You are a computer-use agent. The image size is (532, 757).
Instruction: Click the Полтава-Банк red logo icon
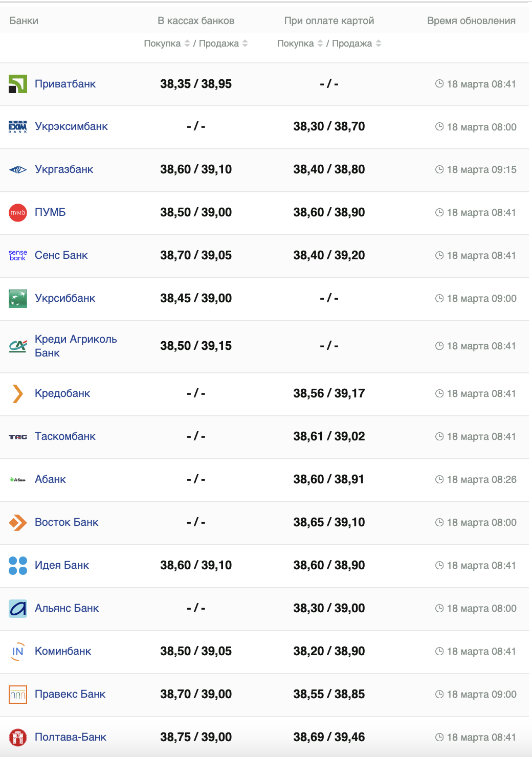click(18, 738)
